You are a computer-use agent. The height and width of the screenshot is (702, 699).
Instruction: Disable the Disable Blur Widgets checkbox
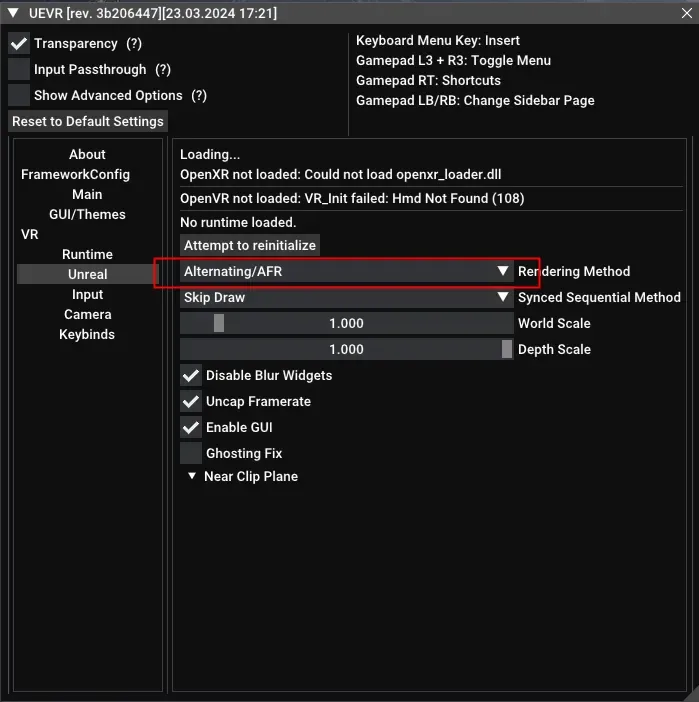pyautogui.click(x=191, y=375)
